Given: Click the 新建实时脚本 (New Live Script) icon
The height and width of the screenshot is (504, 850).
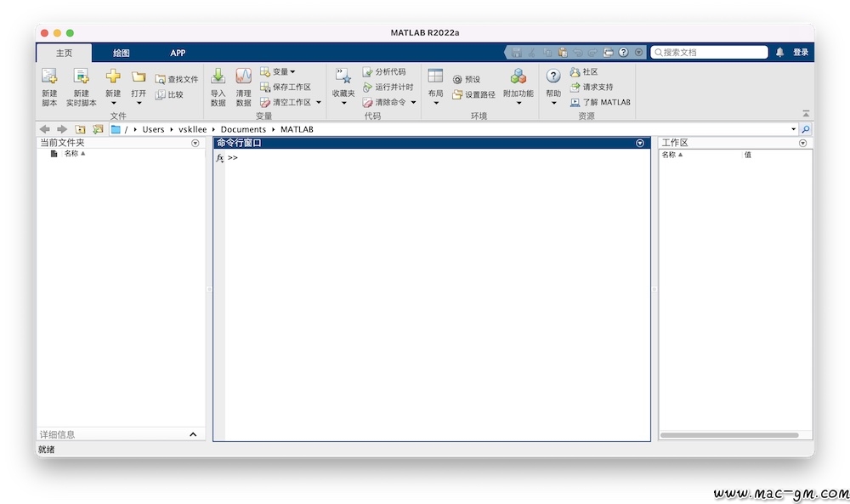Looking at the screenshot, I should [x=82, y=76].
